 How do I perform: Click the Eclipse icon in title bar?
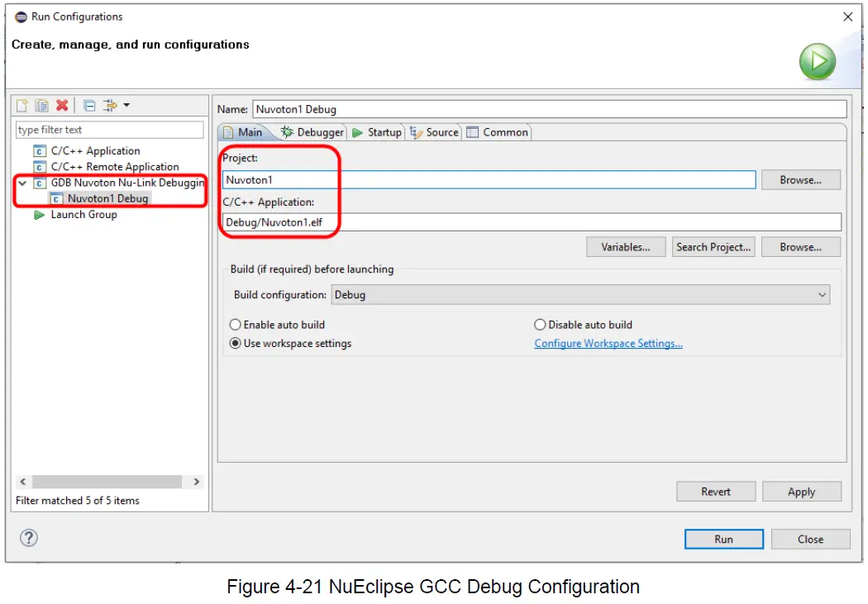coord(21,17)
